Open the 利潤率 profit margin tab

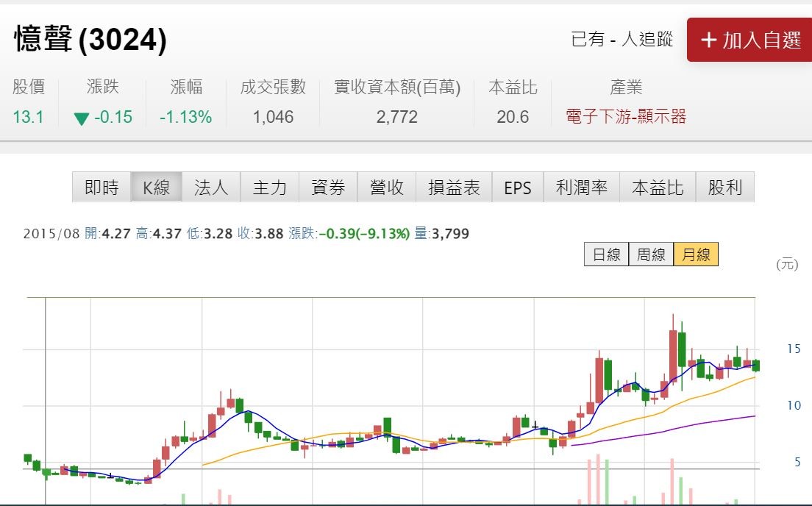click(582, 188)
